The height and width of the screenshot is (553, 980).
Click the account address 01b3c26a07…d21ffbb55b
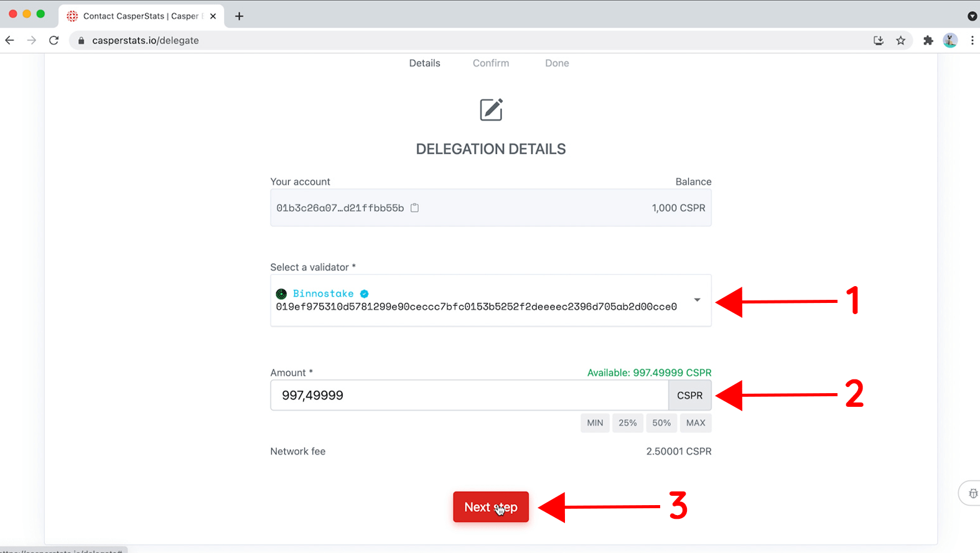click(x=340, y=208)
